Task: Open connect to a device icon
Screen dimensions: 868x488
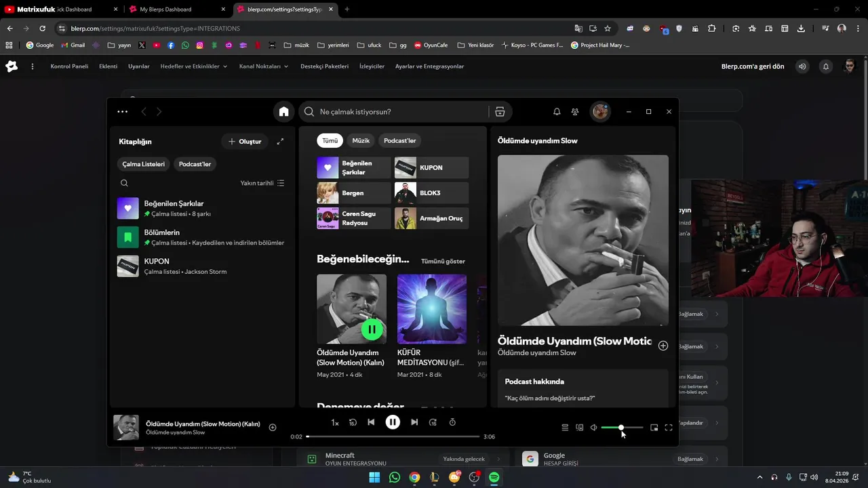Action: [x=579, y=428]
